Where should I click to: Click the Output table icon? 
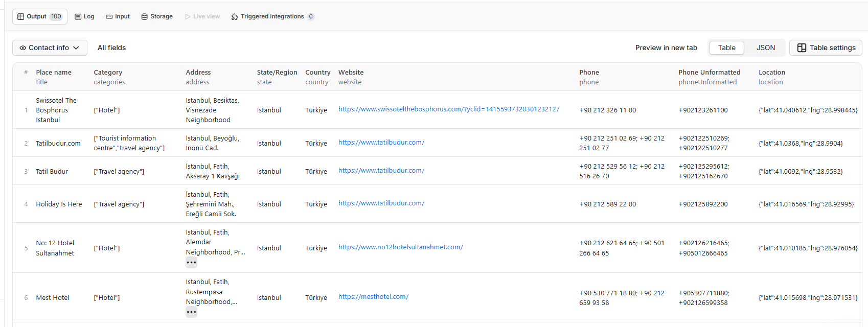[21, 16]
